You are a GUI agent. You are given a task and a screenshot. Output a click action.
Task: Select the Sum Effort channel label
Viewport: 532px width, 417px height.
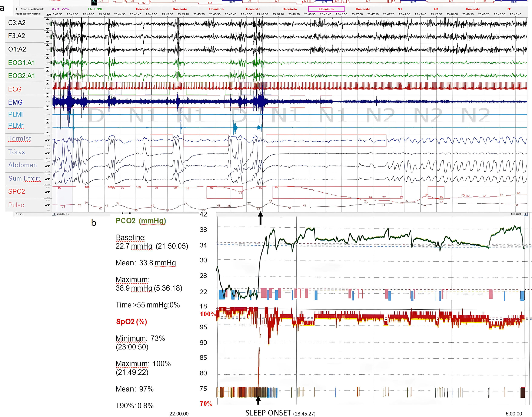[x=24, y=178]
